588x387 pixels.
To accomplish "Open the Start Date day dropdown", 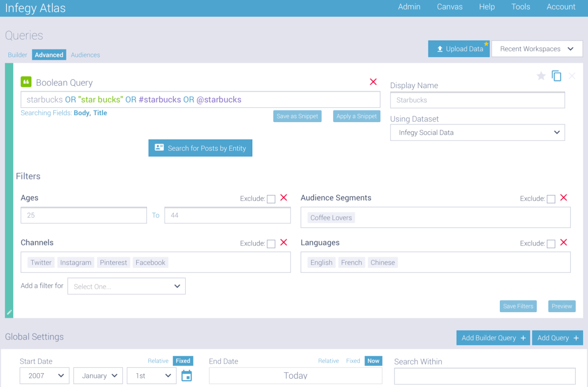I will 151,376.
